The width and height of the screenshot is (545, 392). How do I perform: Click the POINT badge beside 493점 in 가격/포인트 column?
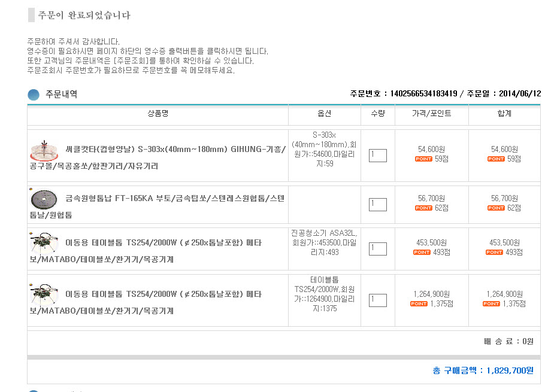pos(422,253)
